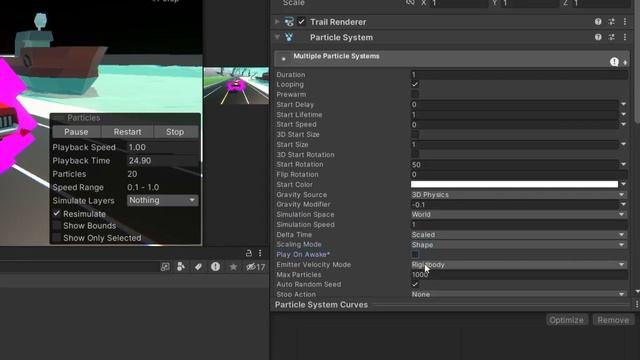
Task: Click the search-by-label tag icon
Action: point(198,267)
